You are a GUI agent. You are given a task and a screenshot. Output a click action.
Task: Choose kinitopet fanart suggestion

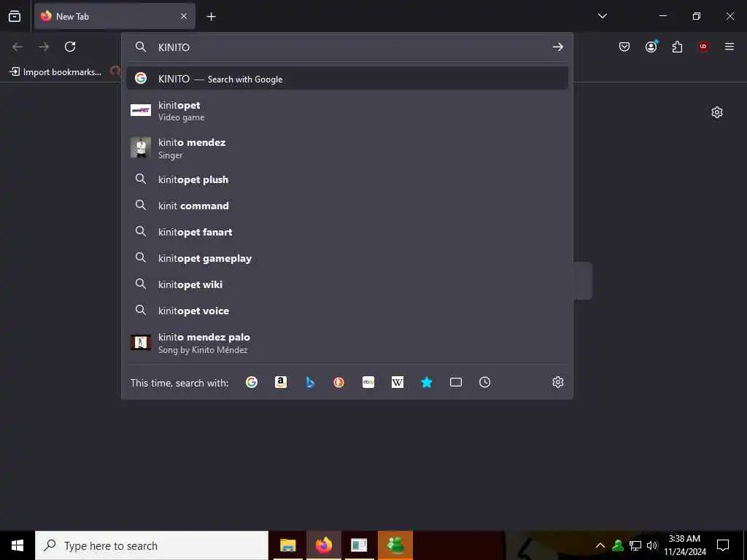[347, 232]
